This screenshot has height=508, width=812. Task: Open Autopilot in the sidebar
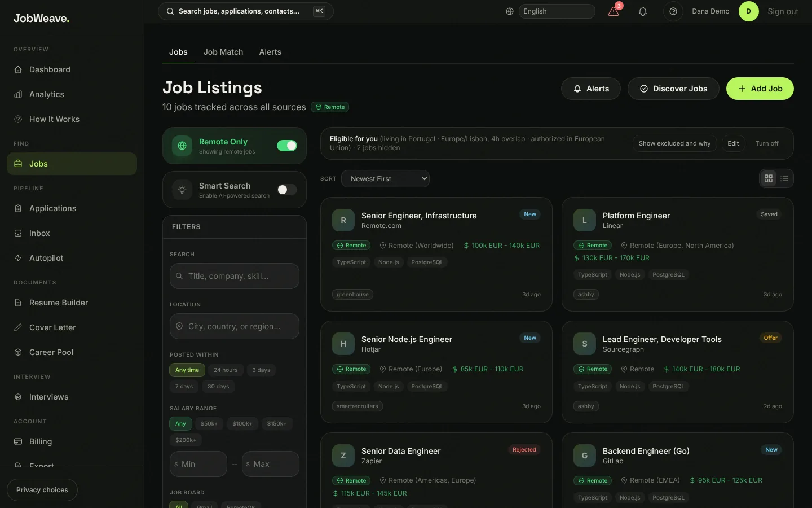(x=72, y=258)
